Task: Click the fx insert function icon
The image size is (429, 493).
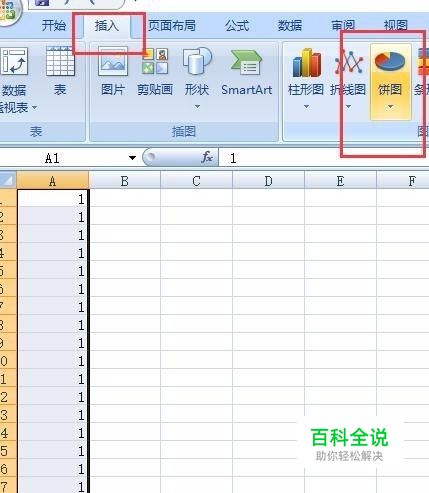Action: [207, 157]
